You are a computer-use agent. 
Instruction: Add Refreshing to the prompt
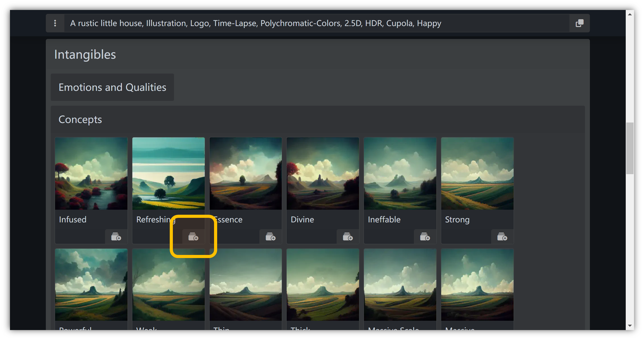pyautogui.click(x=193, y=237)
